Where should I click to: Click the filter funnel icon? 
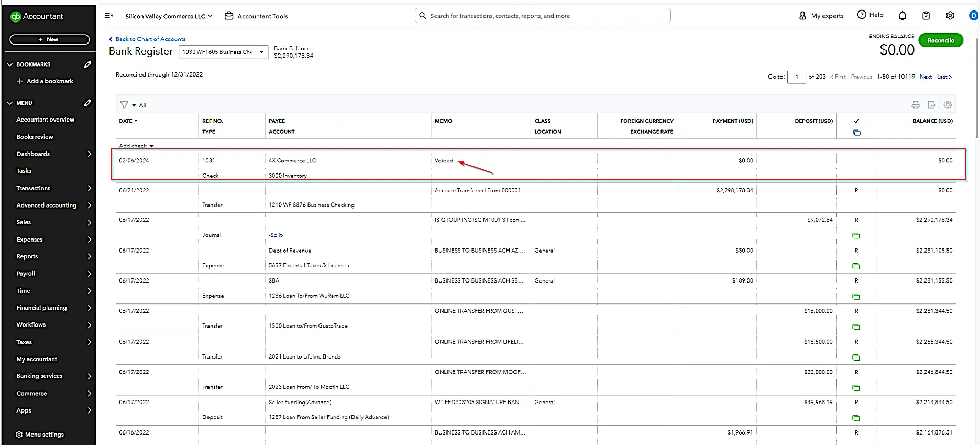click(124, 105)
